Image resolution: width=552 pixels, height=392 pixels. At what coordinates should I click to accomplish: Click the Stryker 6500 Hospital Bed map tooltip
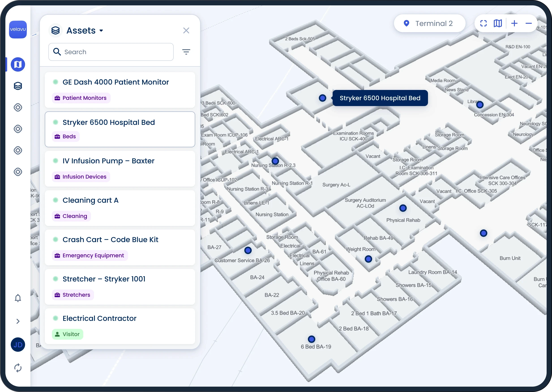(x=380, y=98)
